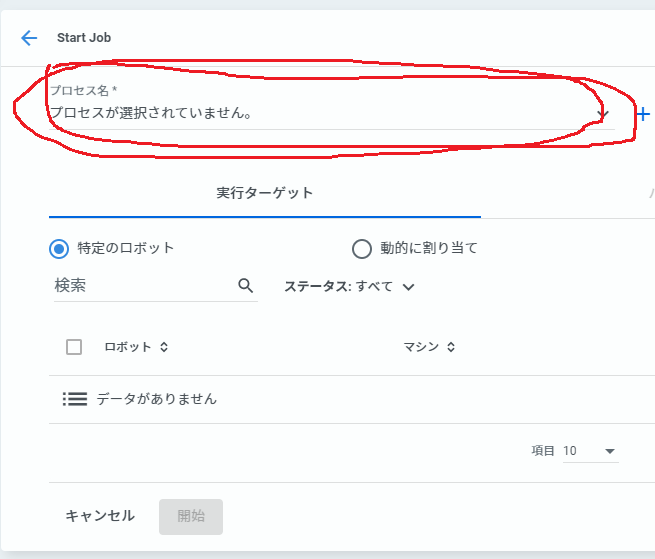Click the Start Job title
Viewport: 655px width, 559px height.
click(84, 38)
